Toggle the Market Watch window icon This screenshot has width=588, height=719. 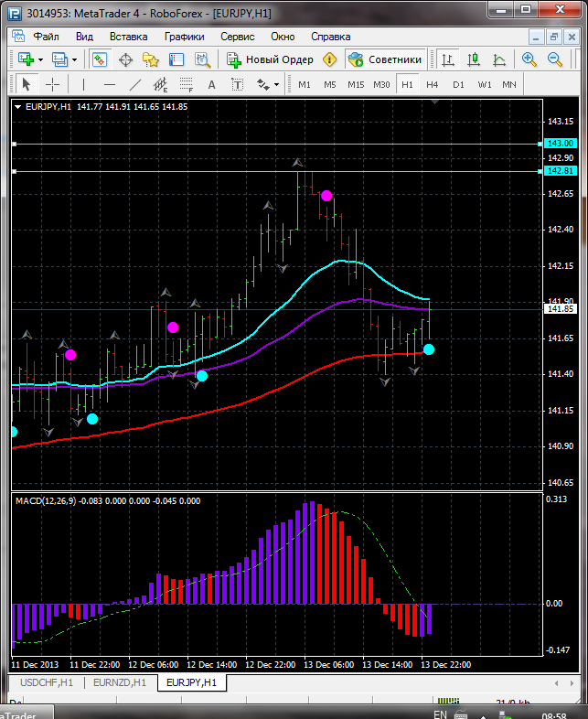[100, 59]
